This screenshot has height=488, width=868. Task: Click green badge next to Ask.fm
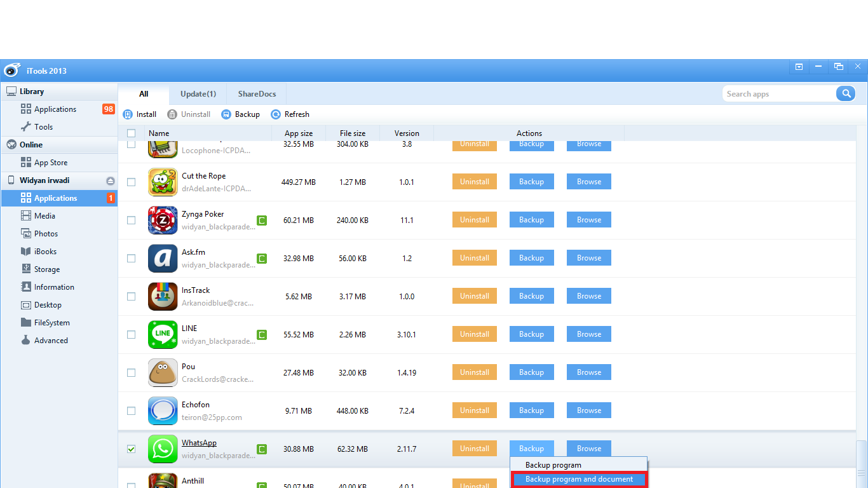pos(262,259)
